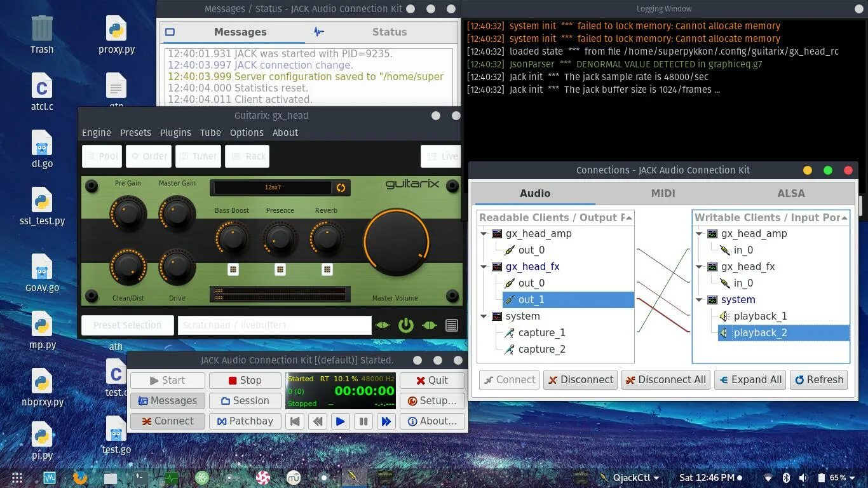Click the Master Volume knob
The height and width of the screenshot is (488, 868).
396,241
